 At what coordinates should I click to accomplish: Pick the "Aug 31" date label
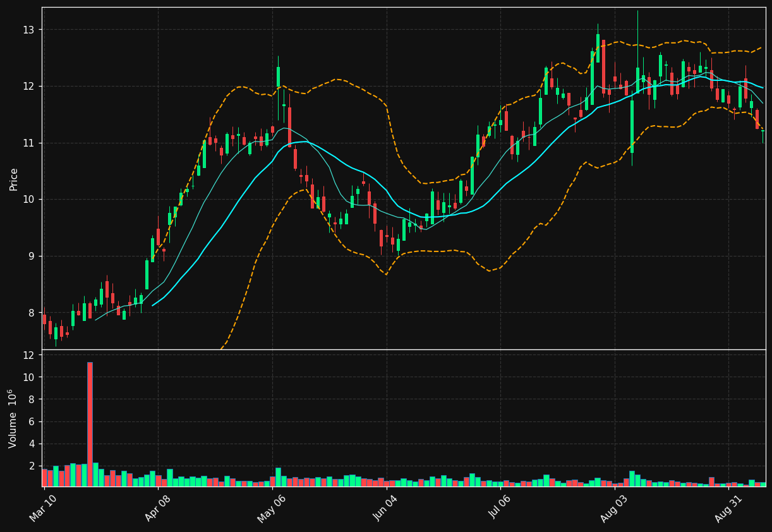727,509
